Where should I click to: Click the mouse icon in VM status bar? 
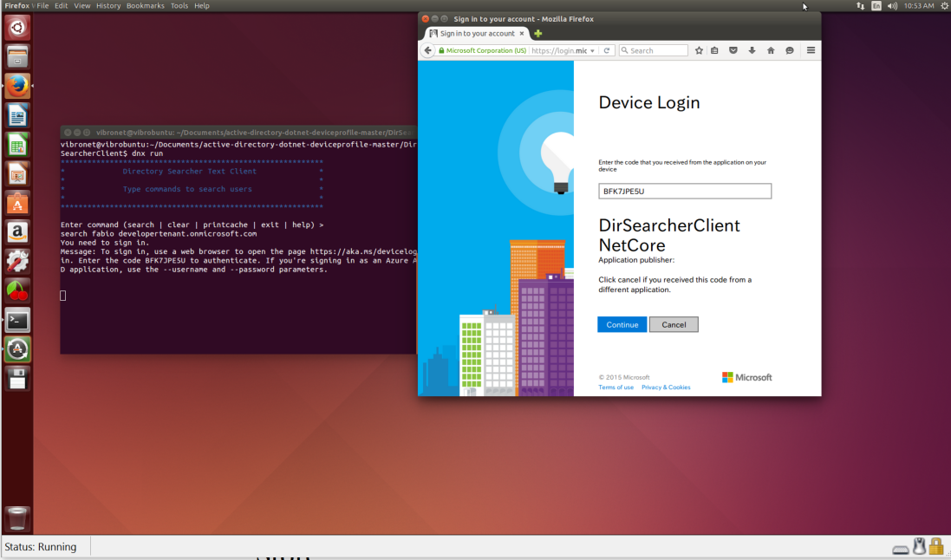pos(920,546)
